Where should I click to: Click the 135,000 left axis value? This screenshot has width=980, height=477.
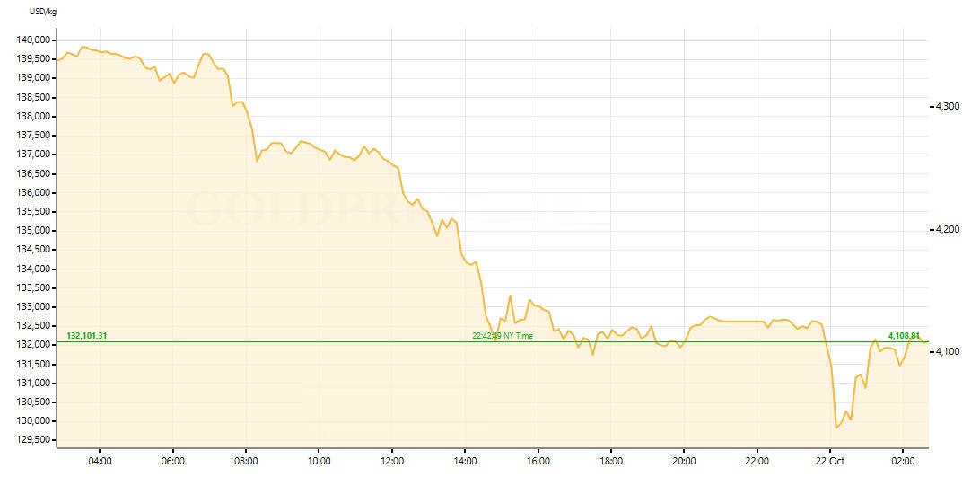[x=33, y=231]
